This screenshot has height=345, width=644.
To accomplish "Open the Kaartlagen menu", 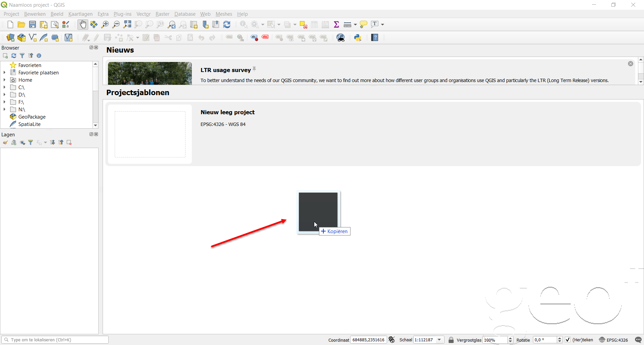I will tap(80, 14).
